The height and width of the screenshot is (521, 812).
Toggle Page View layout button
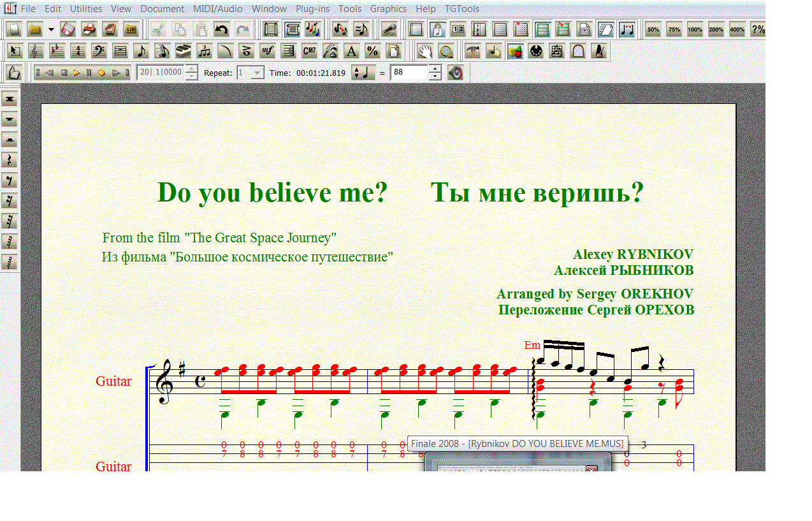coord(292,29)
